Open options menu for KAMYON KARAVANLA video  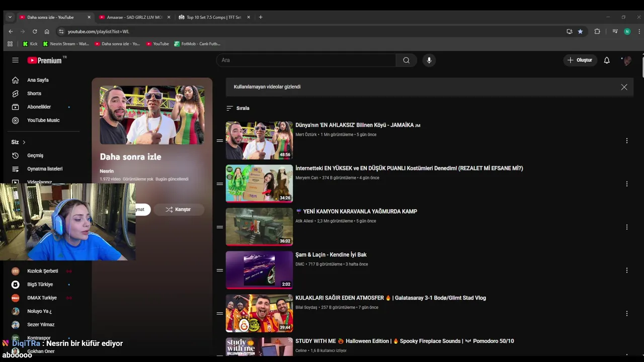[627, 227]
